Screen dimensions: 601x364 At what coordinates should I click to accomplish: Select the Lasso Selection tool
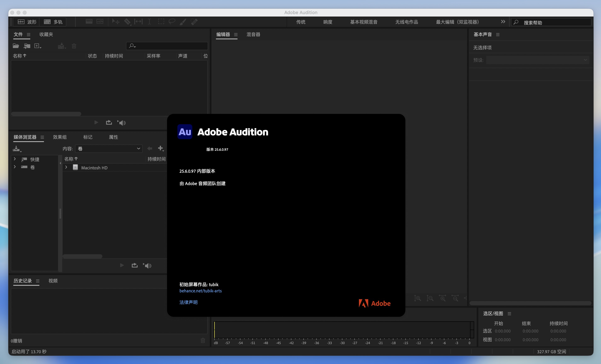coord(172,22)
